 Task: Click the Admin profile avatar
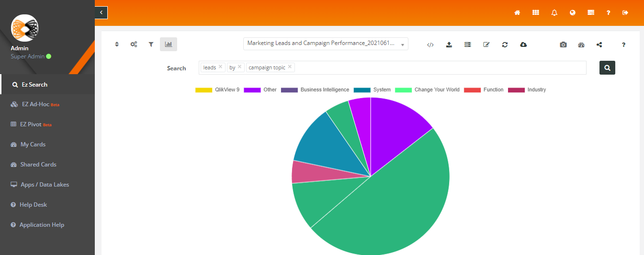click(24, 28)
